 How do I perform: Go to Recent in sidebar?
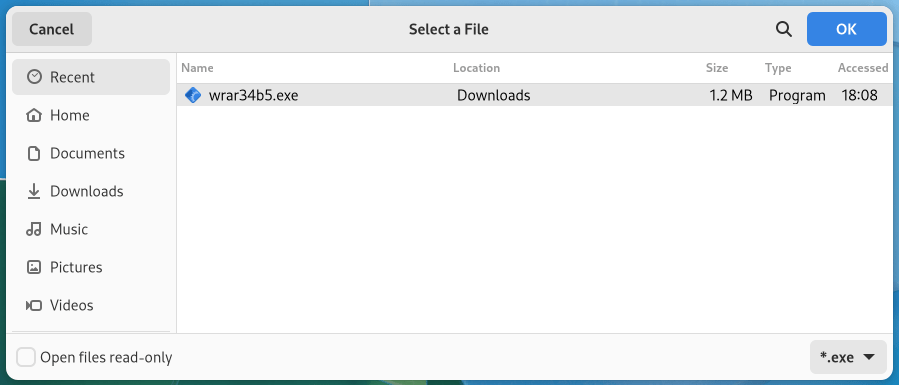pos(91,77)
